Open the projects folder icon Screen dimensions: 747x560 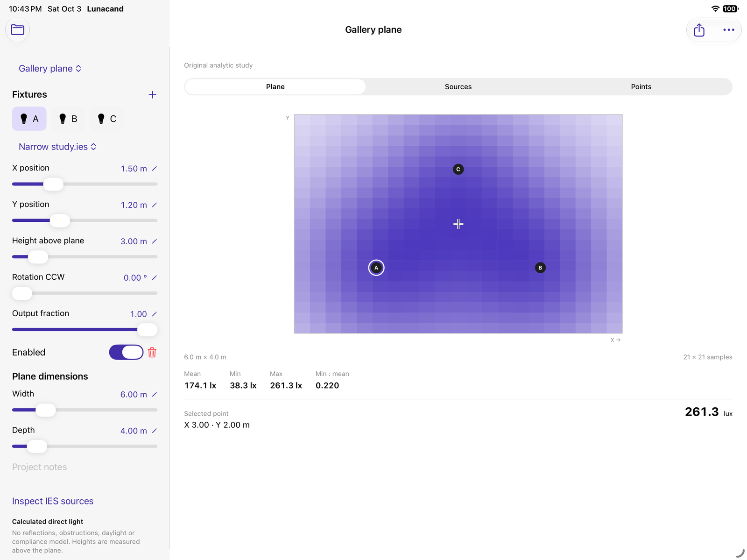click(18, 30)
